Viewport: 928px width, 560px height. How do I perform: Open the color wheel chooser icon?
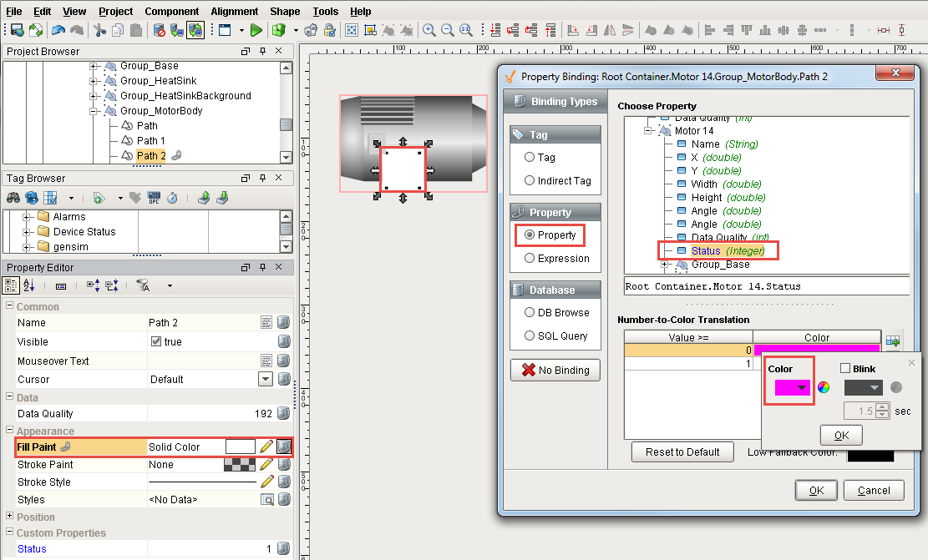click(824, 387)
